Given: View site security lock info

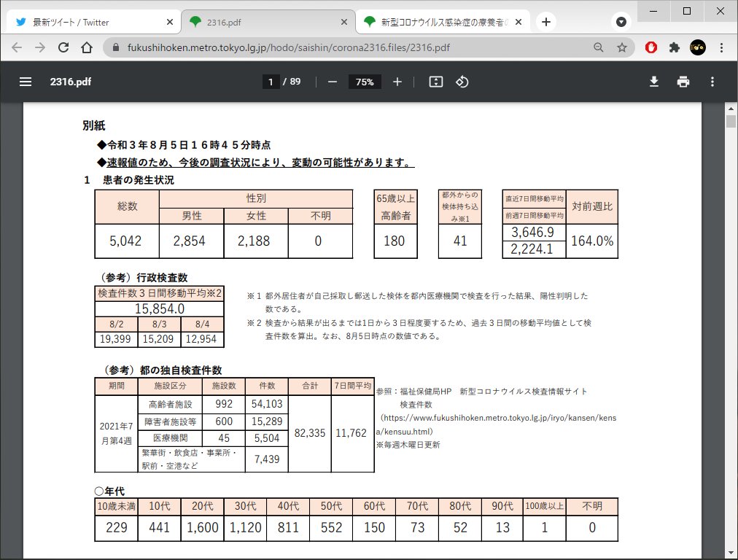Looking at the screenshot, I should coord(116,47).
